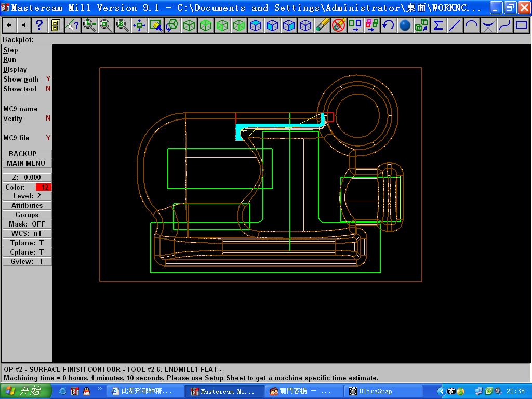
Task: Open the Cplane setting
Action: [x=26, y=252]
